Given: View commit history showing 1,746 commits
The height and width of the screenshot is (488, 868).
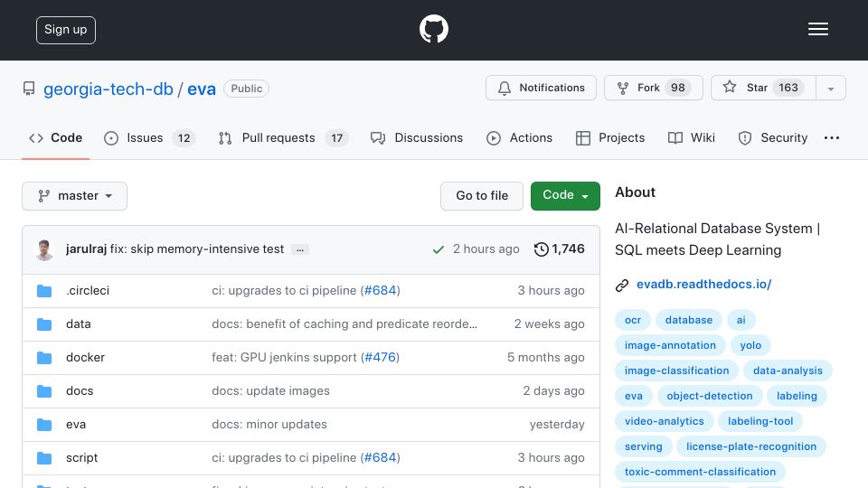Looking at the screenshot, I should click(559, 249).
